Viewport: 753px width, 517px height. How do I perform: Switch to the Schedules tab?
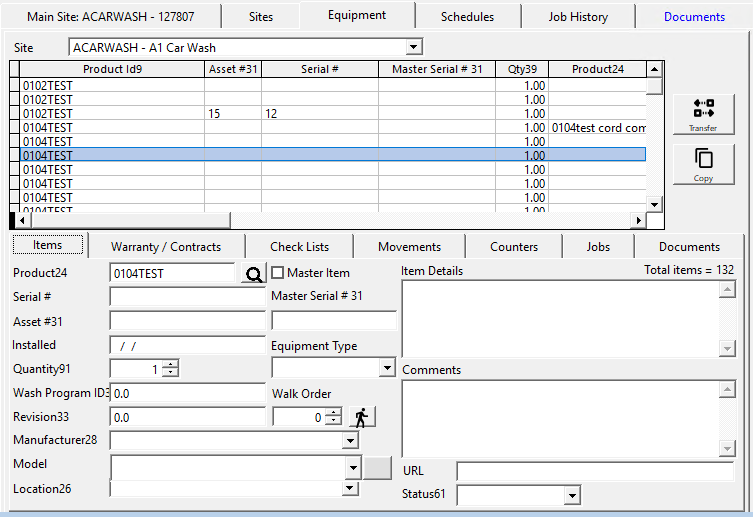tap(467, 17)
